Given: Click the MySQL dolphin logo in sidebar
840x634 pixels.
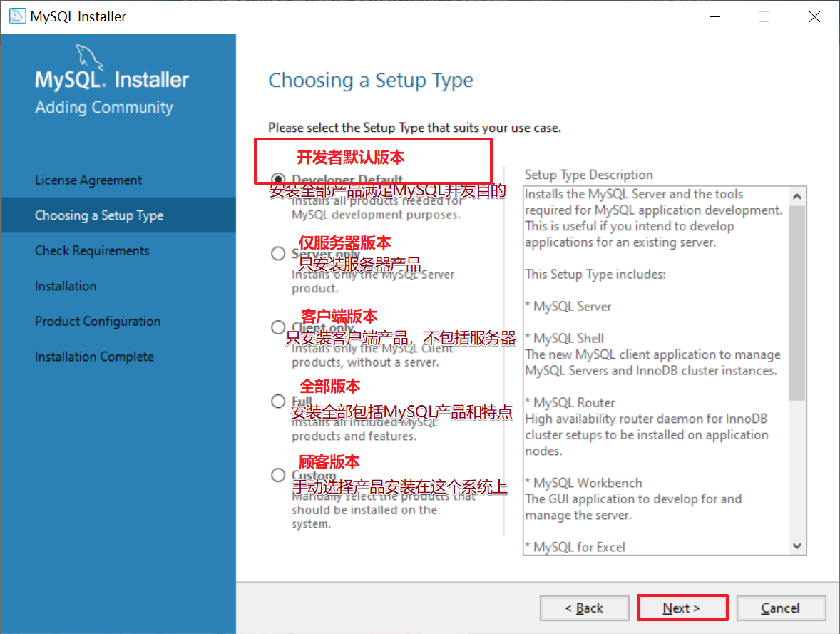Looking at the screenshot, I should pos(89,57).
